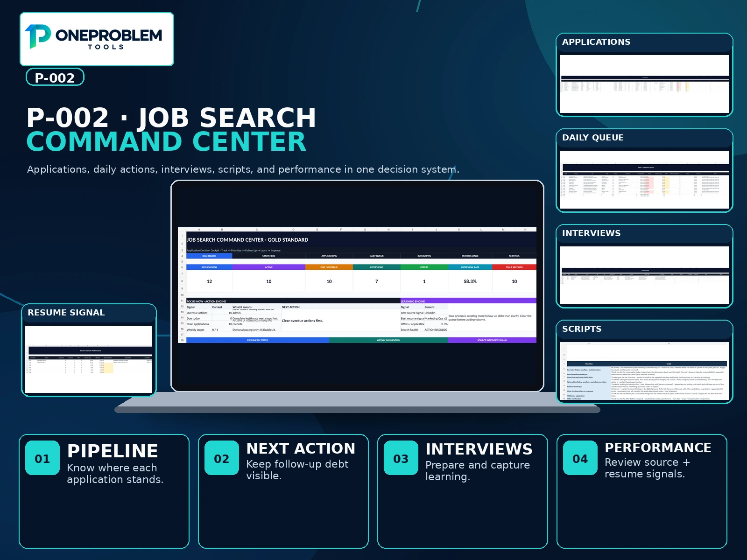Switch to APPLICATIONS in spreadsheet navigation row
The image size is (747, 560).
coord(329,256)
